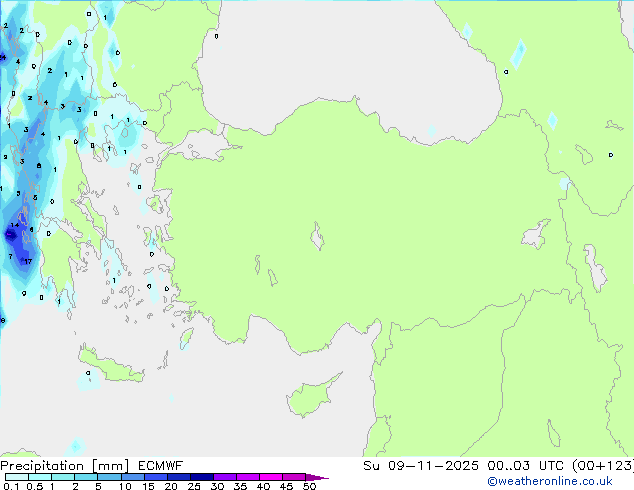Select the 5–10 mm legend color
The width and height of the screenshot is (634, 490).
109,477
